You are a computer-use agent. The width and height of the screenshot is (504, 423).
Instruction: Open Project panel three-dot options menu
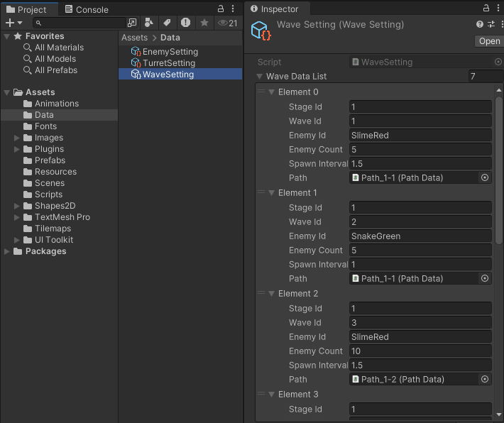tap(233, 9)
